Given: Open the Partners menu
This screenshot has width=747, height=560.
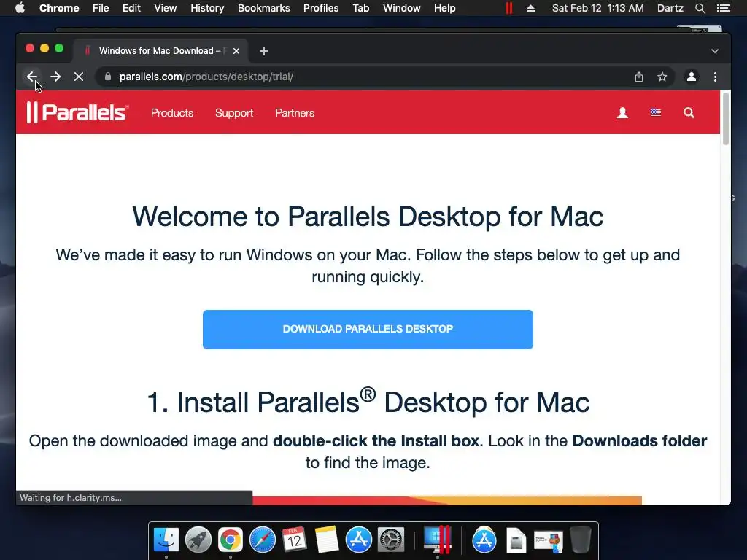Looking at the screenshot, I should pos(295,113).
